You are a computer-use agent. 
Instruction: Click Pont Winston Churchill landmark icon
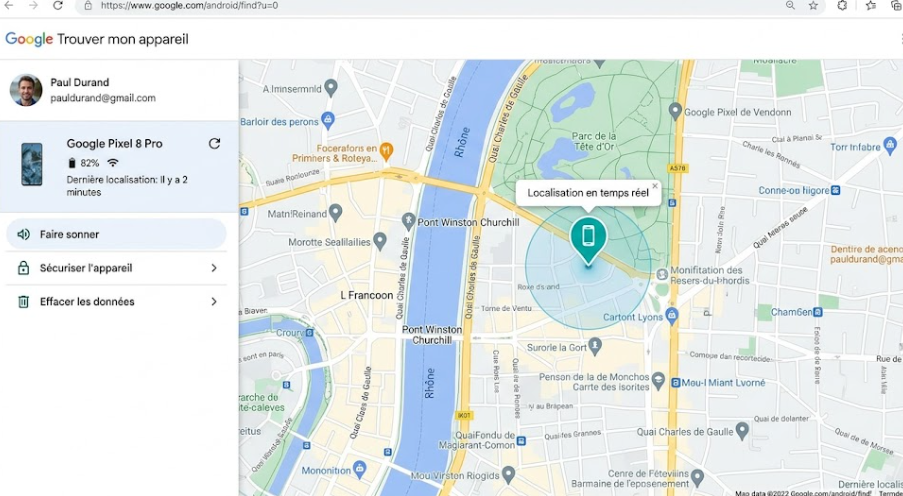tap(408, 220)
